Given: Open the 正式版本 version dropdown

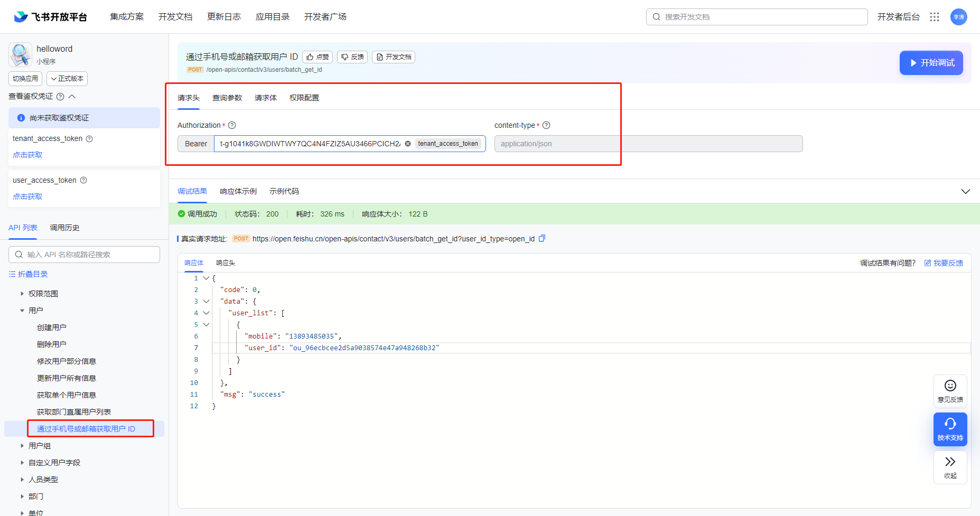Looking at the screenshot, I should (67, 78).
